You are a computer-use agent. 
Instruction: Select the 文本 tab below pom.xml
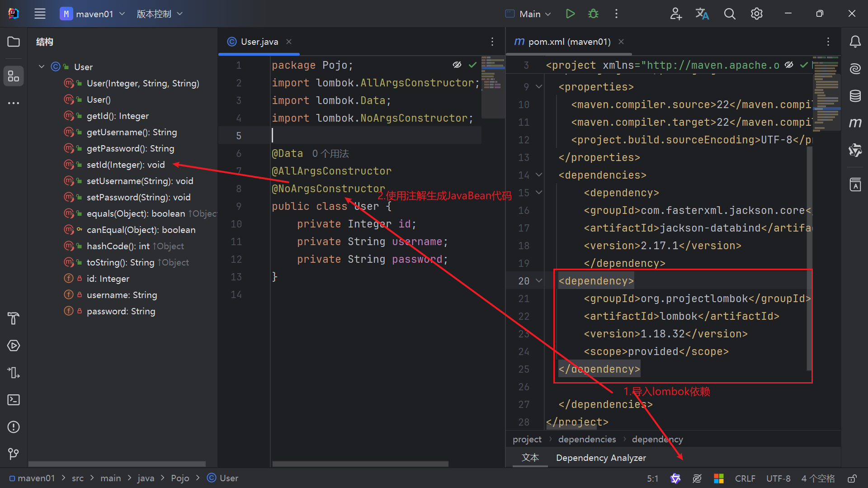[x=530, y=458]
